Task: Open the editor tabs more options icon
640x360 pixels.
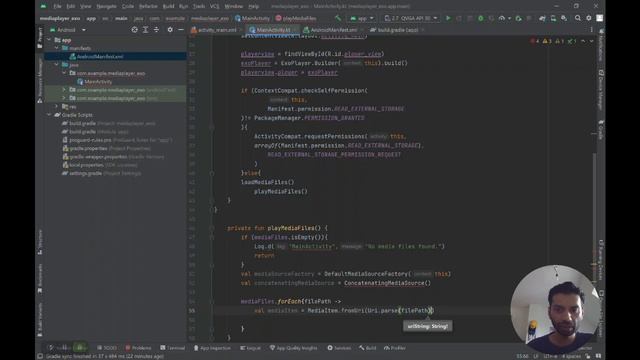Action: pyautogui.click(x=591, y=30)
